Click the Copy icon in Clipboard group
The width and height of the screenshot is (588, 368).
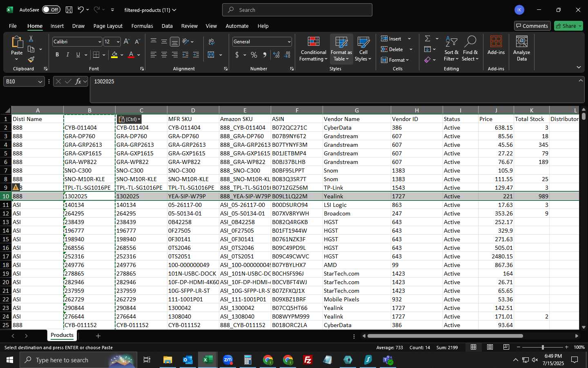[x=31, y=49]
